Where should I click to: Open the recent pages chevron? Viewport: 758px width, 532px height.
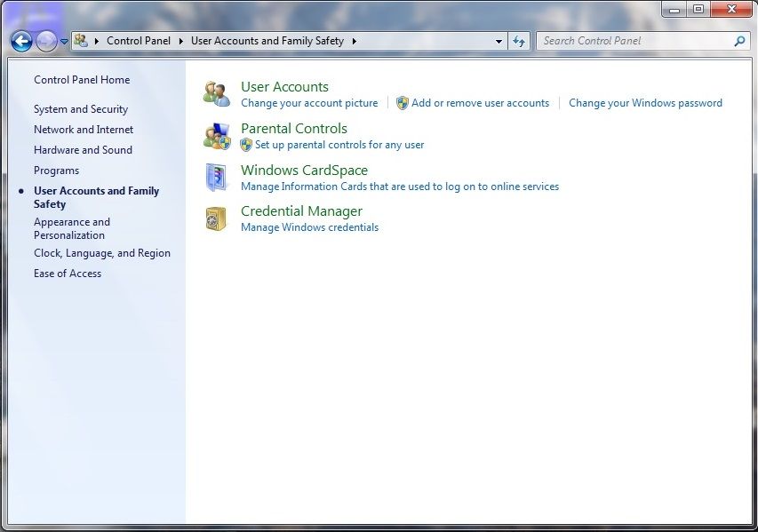point(63,41)
